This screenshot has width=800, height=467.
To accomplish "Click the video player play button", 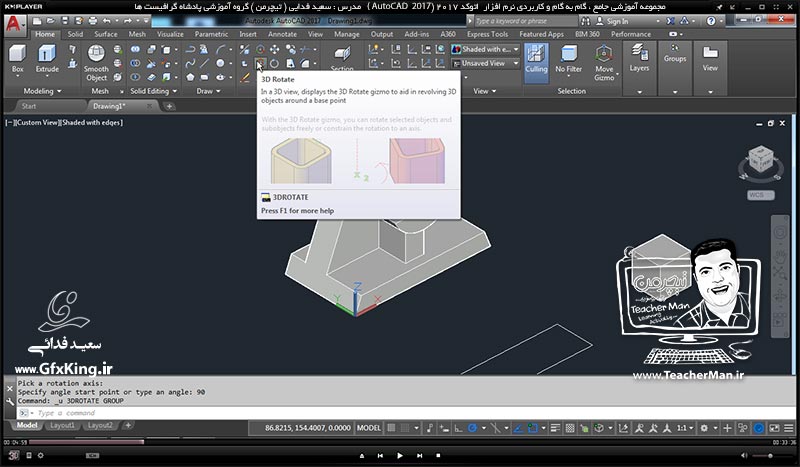I will 399,455.
